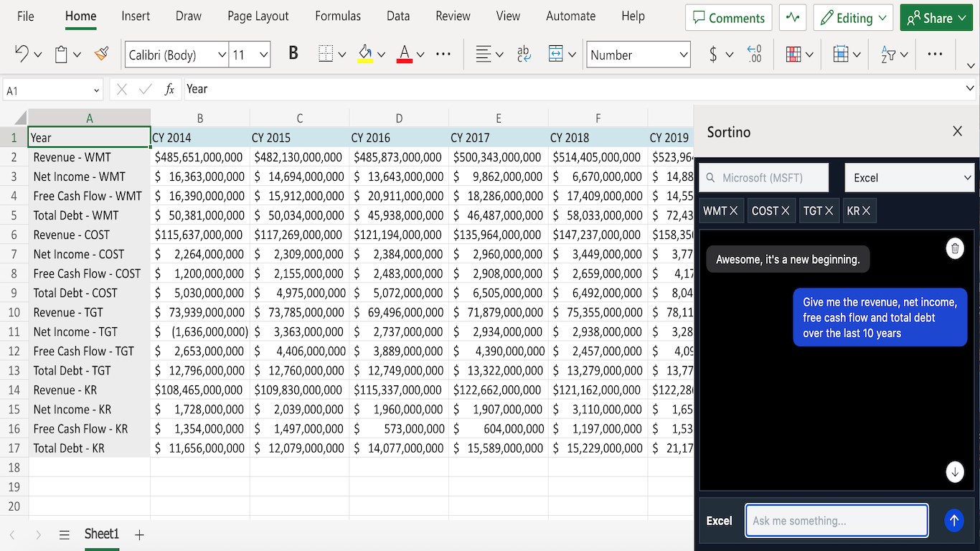Remove the WMT ticker tag
Image resolution: width=980 pixels, height=551 pixels.
click(x=734, y=211)
